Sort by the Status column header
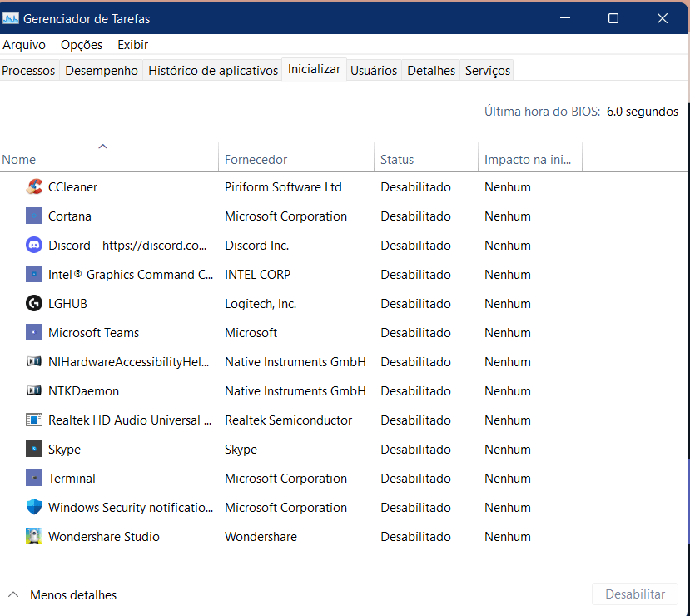690x616 pixels. click(x=426, y=156)
